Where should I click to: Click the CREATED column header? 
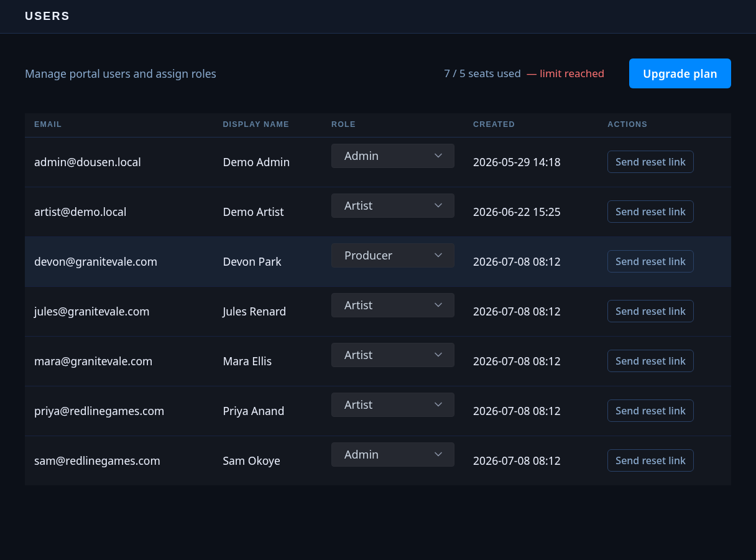pyautogui.click(x=494, y=124)
